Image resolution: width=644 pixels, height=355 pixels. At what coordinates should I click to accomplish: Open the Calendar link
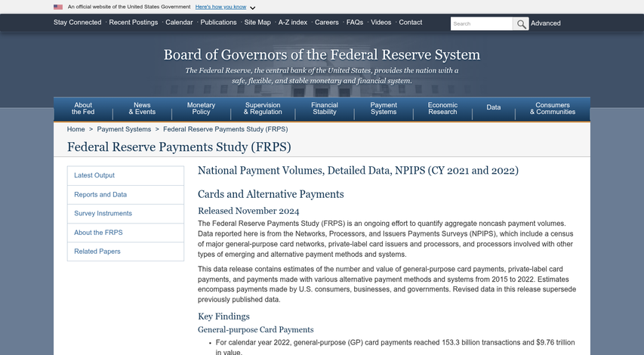point(179,23)
